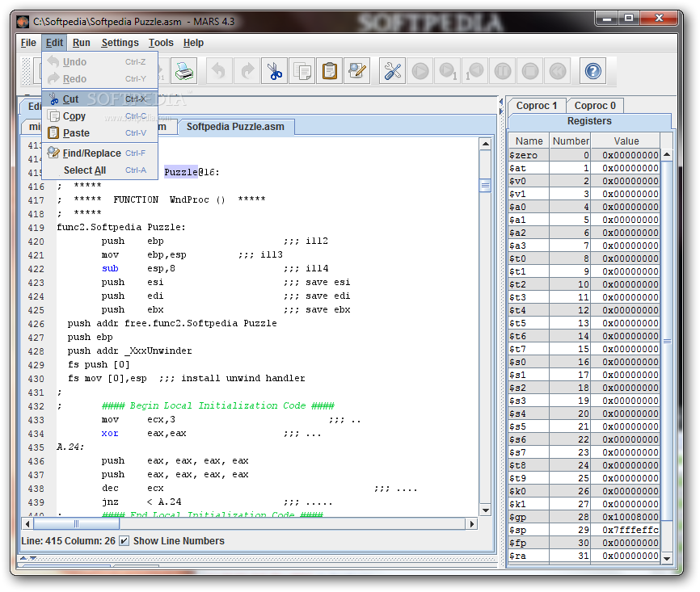Click the split-pane collapse arrows beside Coproc 1
700x592 pixels.
(x=500, y=106)
